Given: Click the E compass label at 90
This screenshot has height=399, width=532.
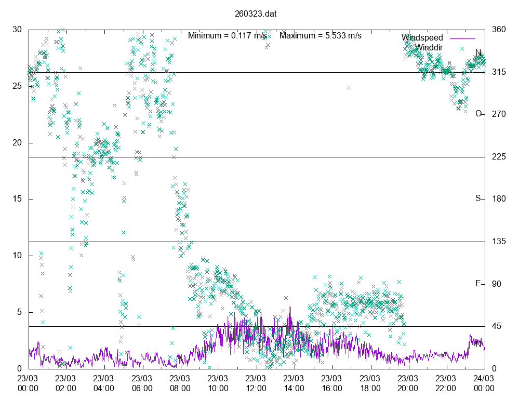Looking at the screenshot, I should 478,284.
